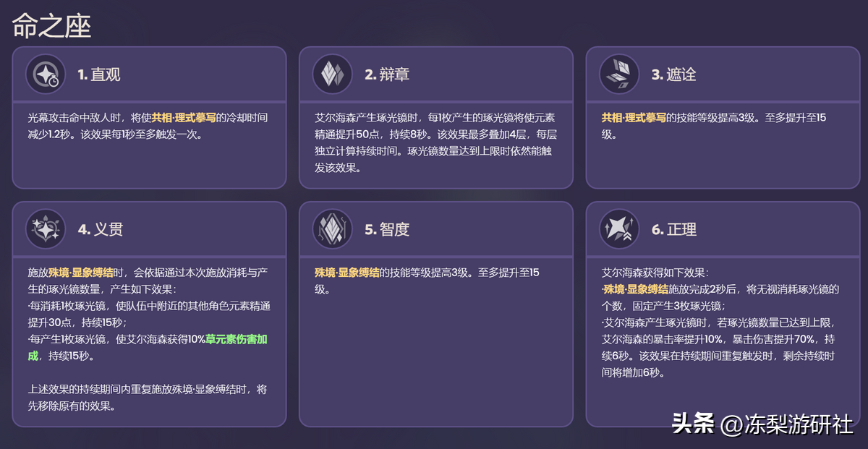The width and height of the screenshot is (868, 449).
Task: Click the 命之座 section heading
Action: 51,27
